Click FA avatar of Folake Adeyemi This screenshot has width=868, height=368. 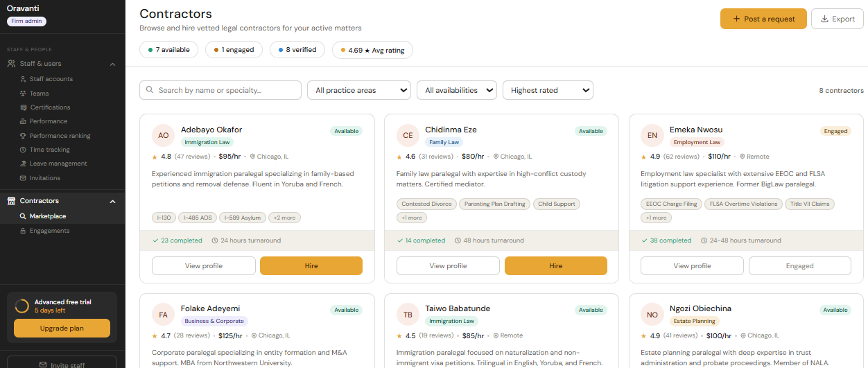click(x=163, y=315)
